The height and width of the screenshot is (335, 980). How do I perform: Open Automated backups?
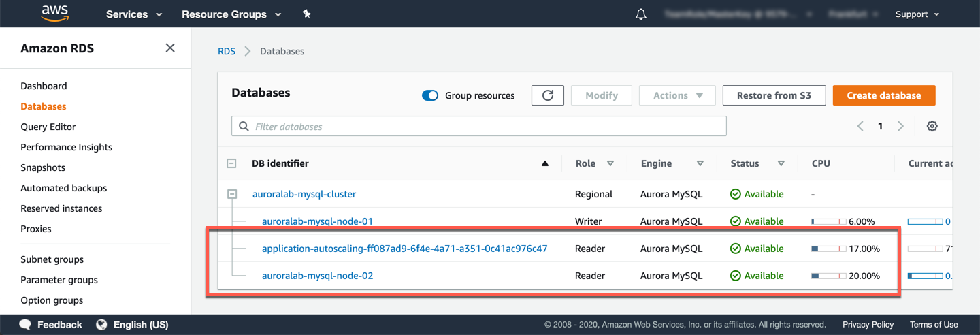click(x=64, y=188)
